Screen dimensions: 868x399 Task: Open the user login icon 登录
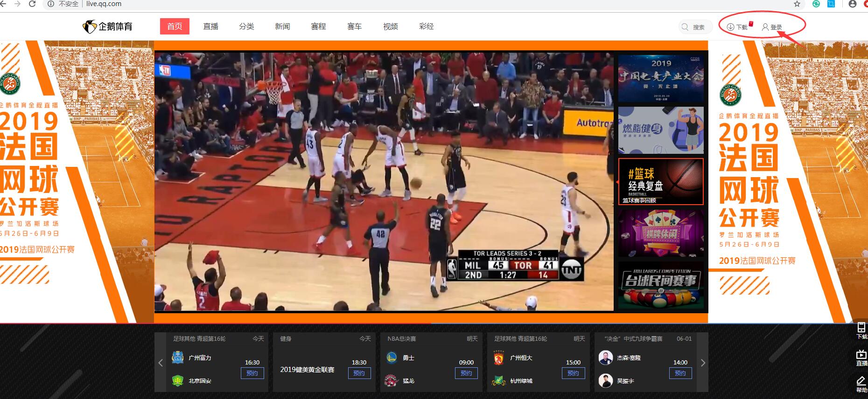tap(765, 27)
